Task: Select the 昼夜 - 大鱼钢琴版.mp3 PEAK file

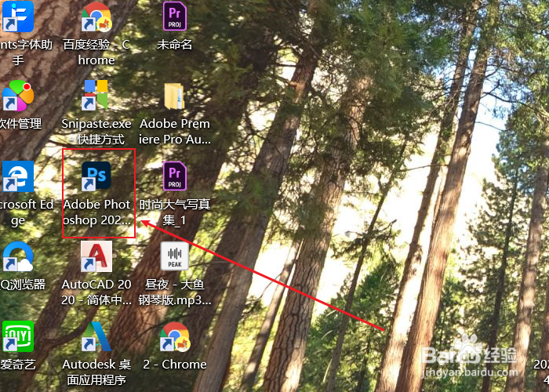Action: 175,256
